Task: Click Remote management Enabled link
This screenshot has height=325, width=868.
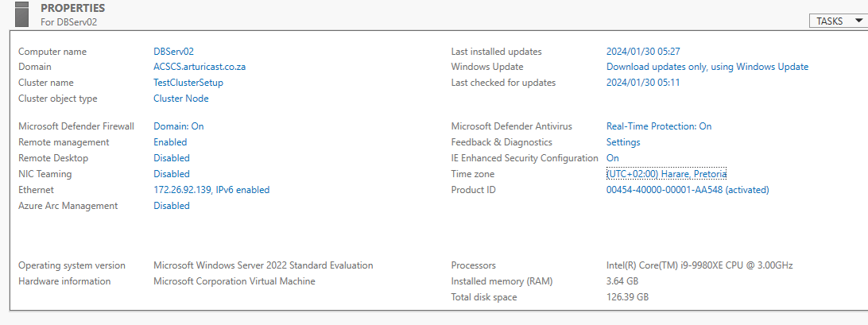Action: [170, 142]
